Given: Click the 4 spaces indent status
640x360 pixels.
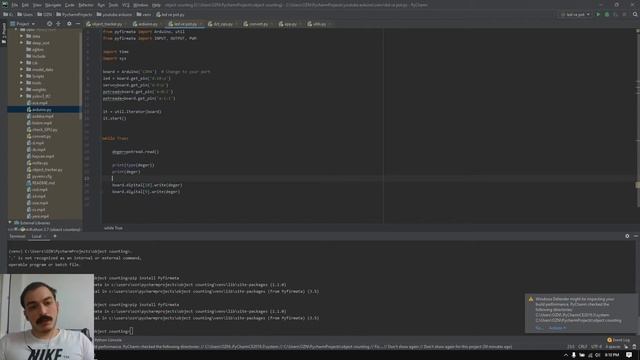Looking at the screenshot, I should point(613,347).
